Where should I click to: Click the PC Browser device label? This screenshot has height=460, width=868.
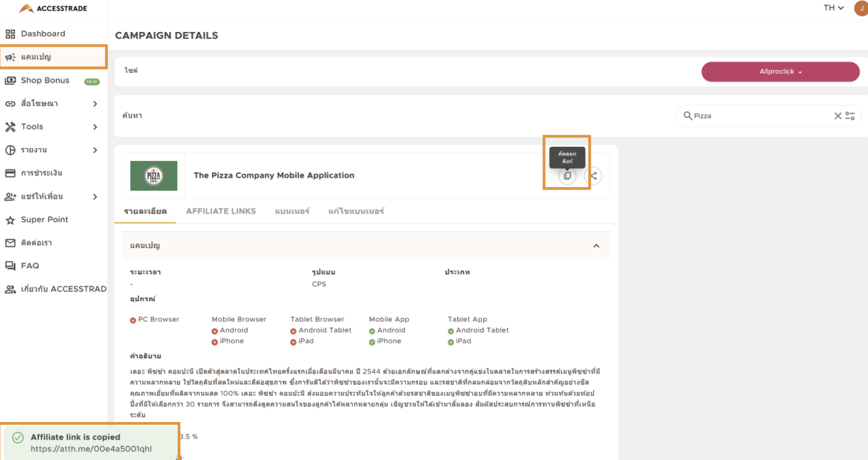158,320
